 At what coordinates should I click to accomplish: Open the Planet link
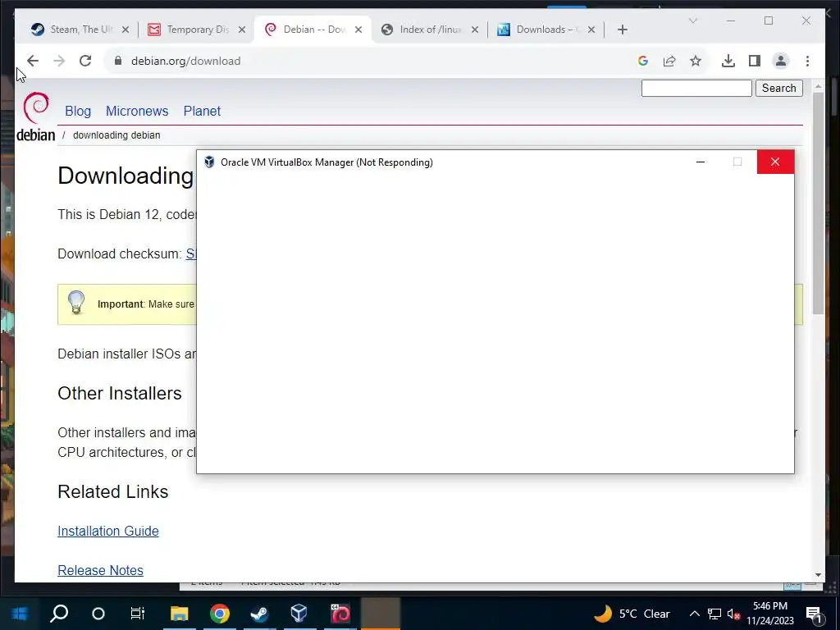[x=202, y=111]
